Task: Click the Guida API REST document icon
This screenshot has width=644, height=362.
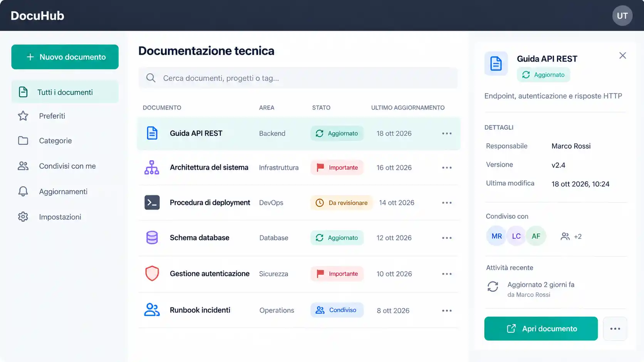Action: click(152, 133)
